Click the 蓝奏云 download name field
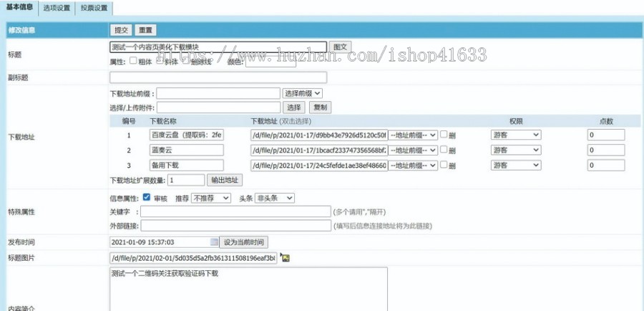Viewport: 644px width, 311px height. [187, 150]
